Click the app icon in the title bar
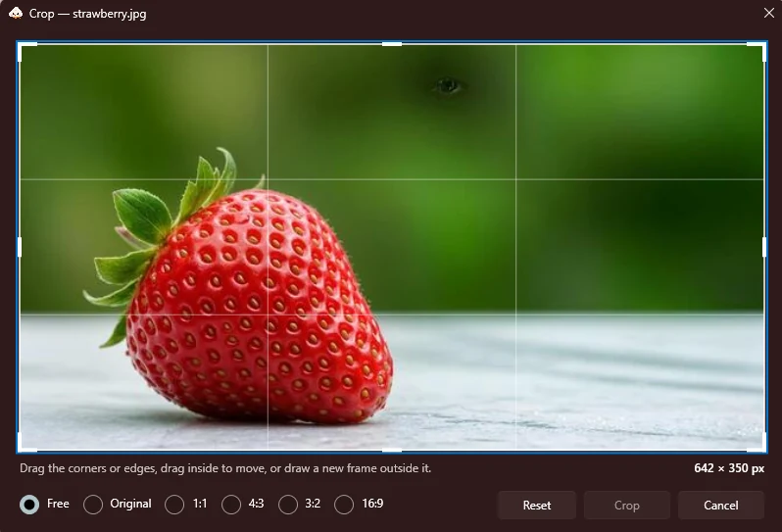This screenshot has height=532, width=782. [x=16, y=13]
